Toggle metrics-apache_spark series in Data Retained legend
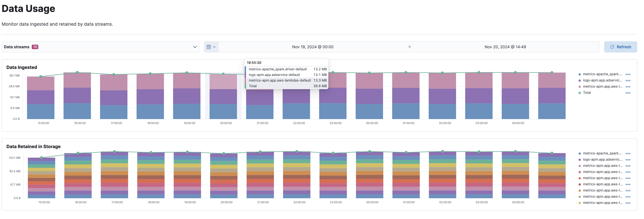 pos(602,153)
